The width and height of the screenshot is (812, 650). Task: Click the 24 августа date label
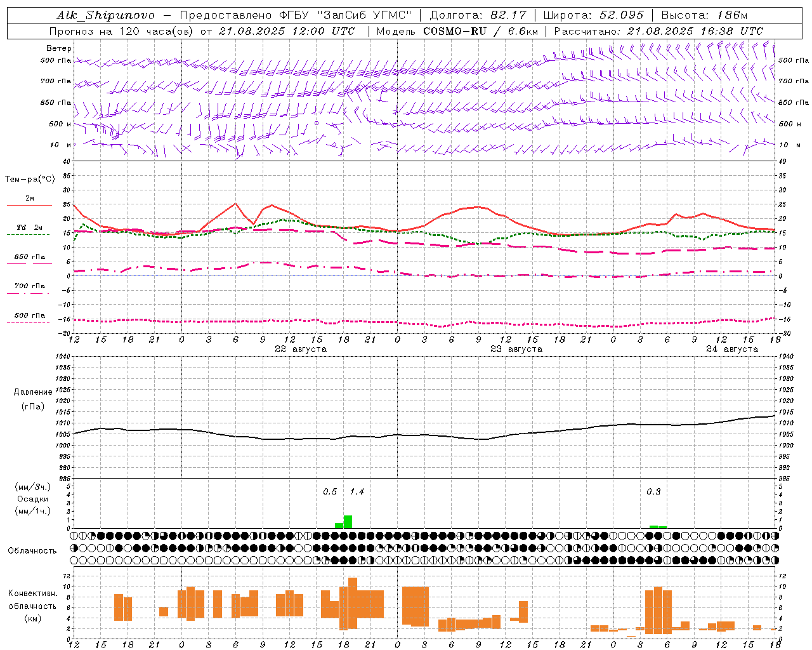(732, 349)
